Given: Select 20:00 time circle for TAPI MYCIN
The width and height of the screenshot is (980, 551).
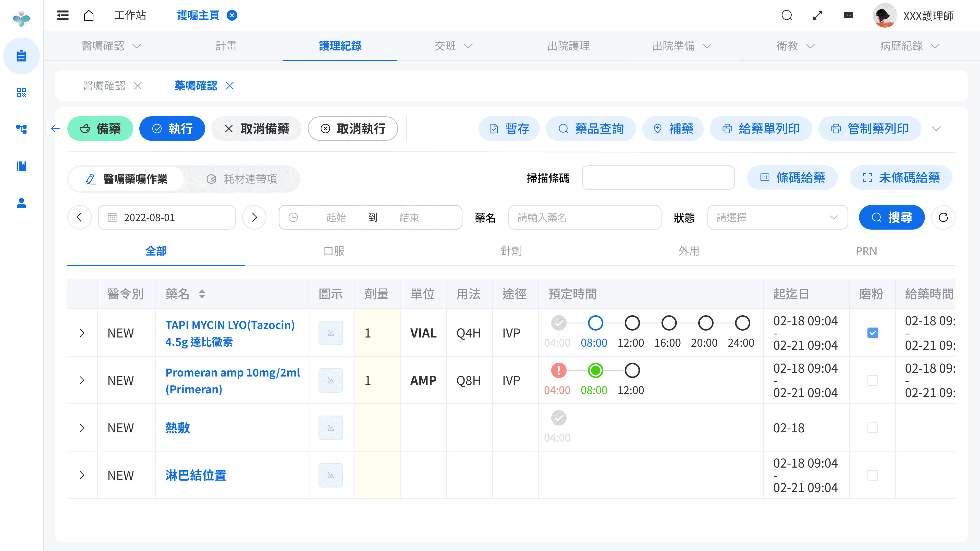Looking at the screenshot, I should point(705,323).
